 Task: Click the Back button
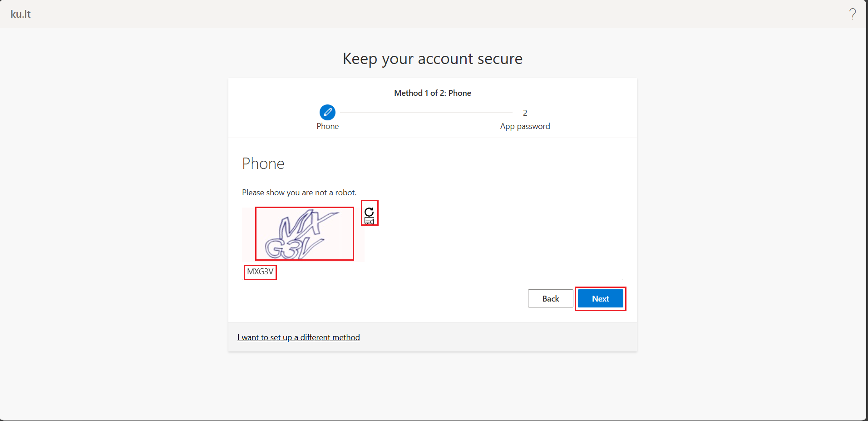tap(550, 298)
